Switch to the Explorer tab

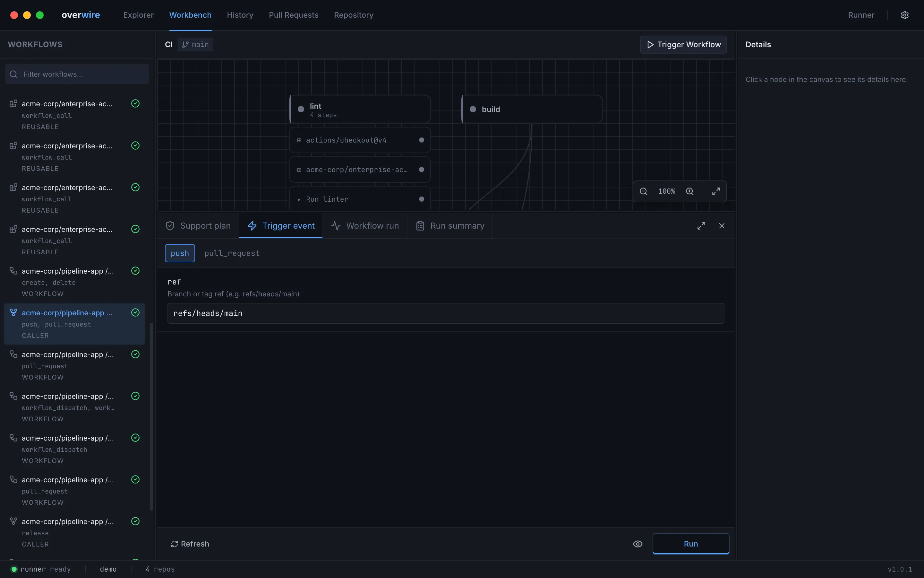(138, 15)
